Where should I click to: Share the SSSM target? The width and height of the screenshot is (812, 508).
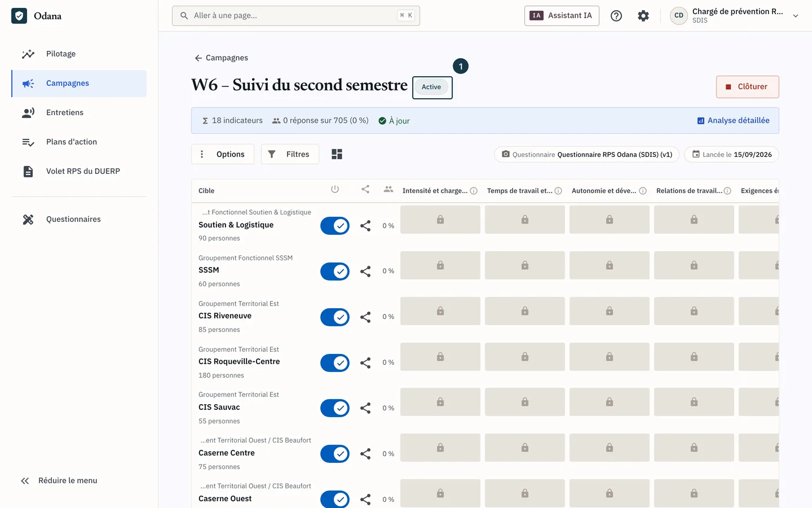click(x=365, y=271)
